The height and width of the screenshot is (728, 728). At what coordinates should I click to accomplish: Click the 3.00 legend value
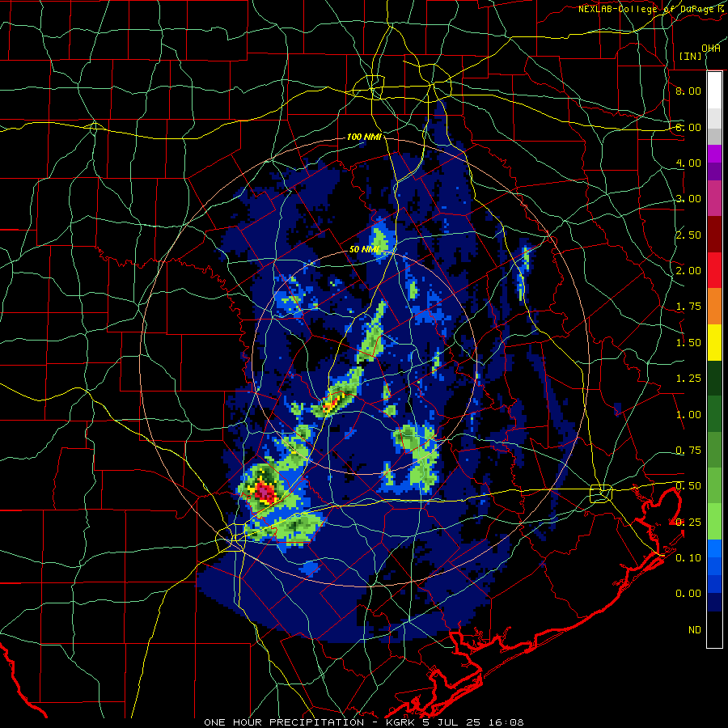pyautogui.click(x=688, y=199)
